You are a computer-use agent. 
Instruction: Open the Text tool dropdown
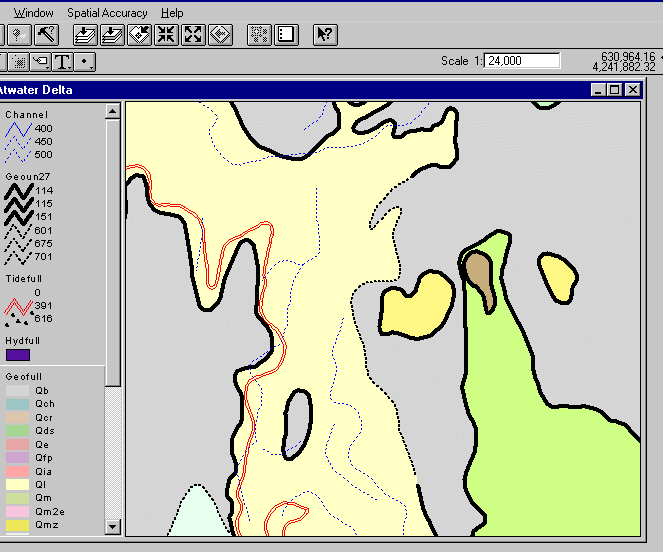(x=63, y=61)
